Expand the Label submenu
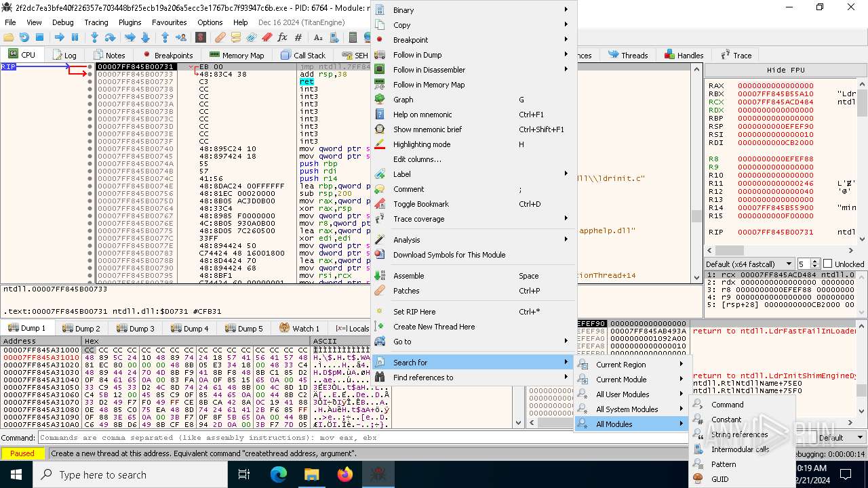Viewport: 868px width, 488px height. pos(474,174)
